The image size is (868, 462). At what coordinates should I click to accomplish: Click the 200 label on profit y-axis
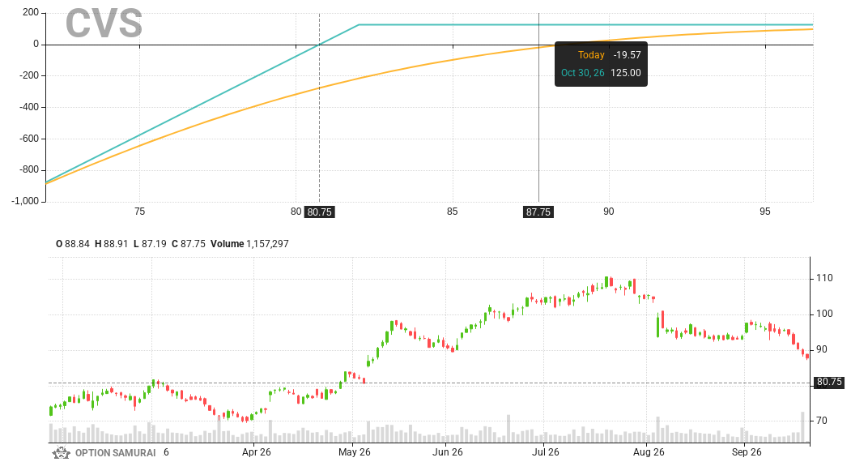click(x=31, y=12)
